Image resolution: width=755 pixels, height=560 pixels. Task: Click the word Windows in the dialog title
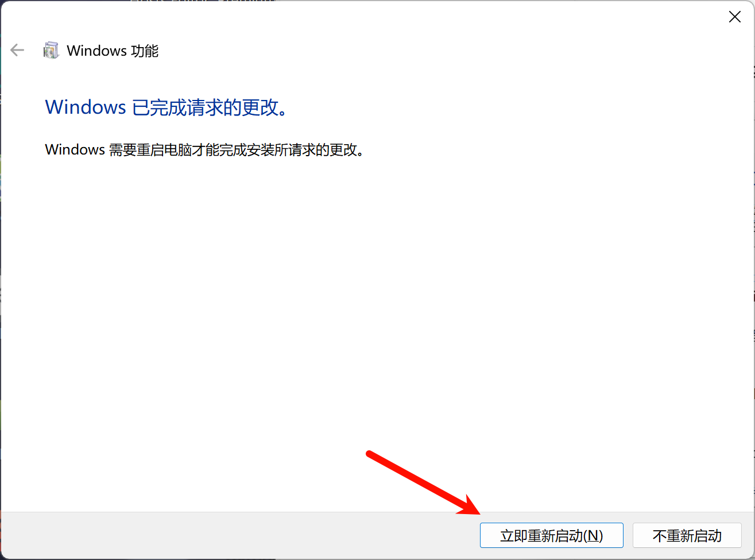[x=96, y=51]
